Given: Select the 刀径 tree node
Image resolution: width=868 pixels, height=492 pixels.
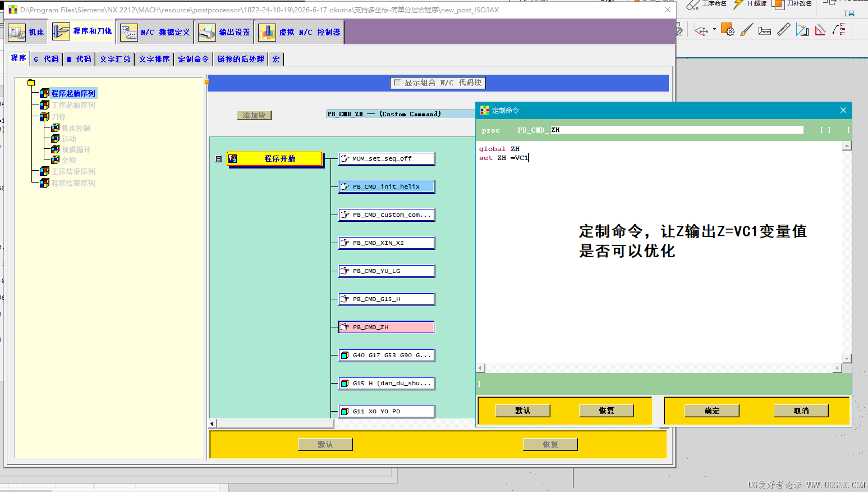Looking at the screenshot, I should click(59, 117).
